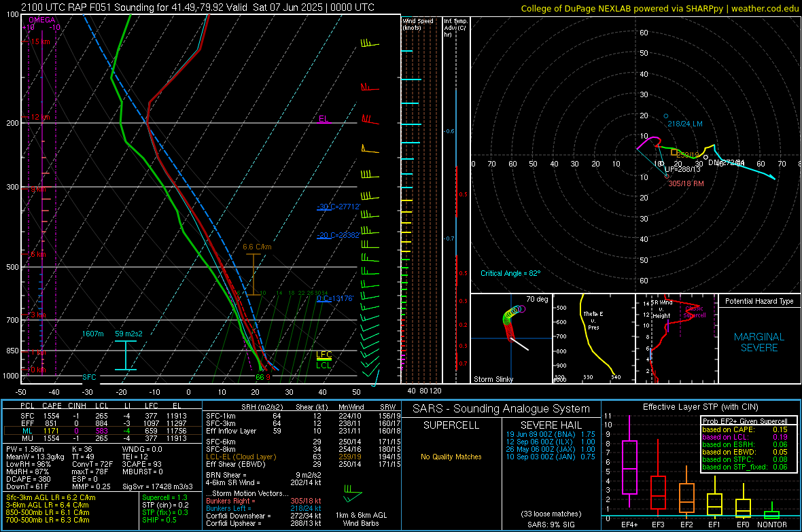Click the 'MARGINAL SEVERE' hazard text
The image size is (802, 532).
pos(759,342)
